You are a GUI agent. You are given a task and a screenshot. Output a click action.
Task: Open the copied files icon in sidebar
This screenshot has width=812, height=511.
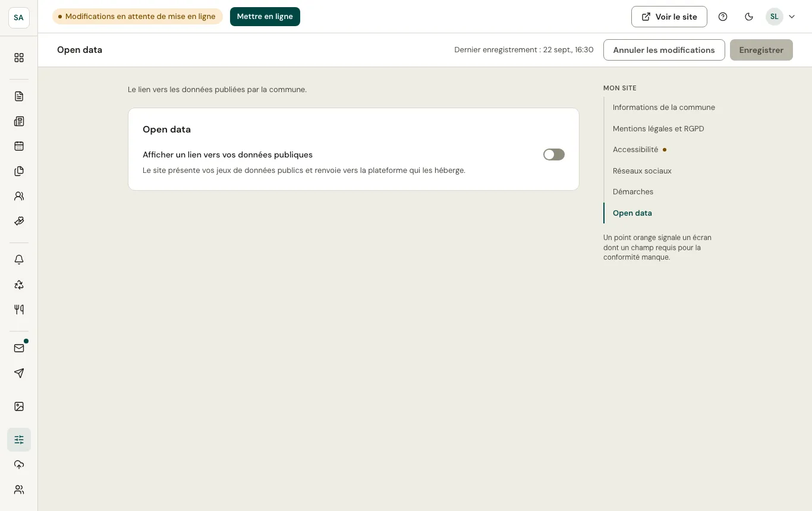(19, 171)
